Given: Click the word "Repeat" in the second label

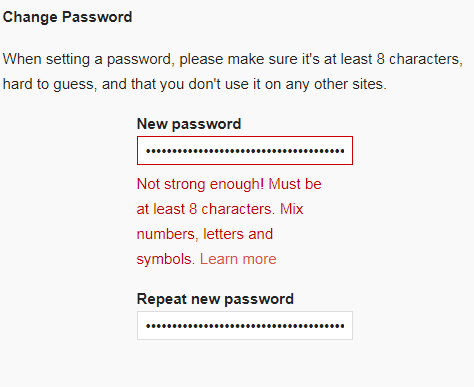Looking at the screenshot, I should 162,299.
